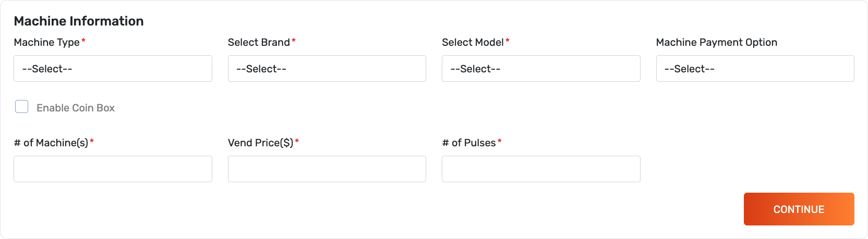Expand the Select Brand dropdown
The width and height of the screenshot is (868, 239).
coord(327,69)
